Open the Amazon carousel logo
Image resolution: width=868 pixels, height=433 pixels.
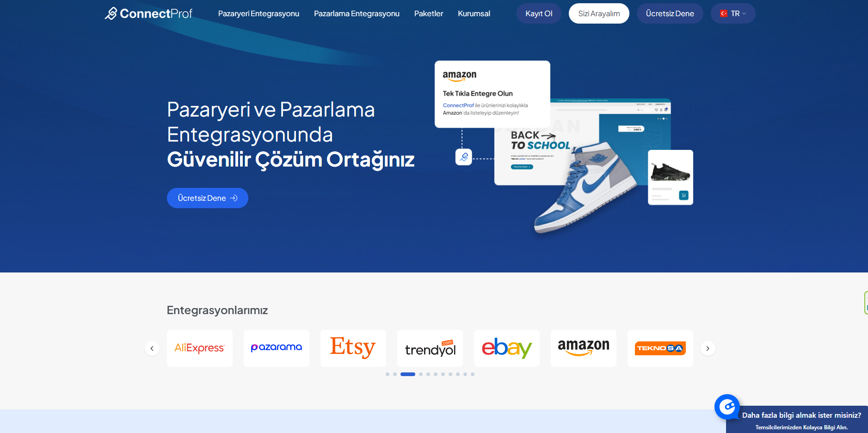584,348
